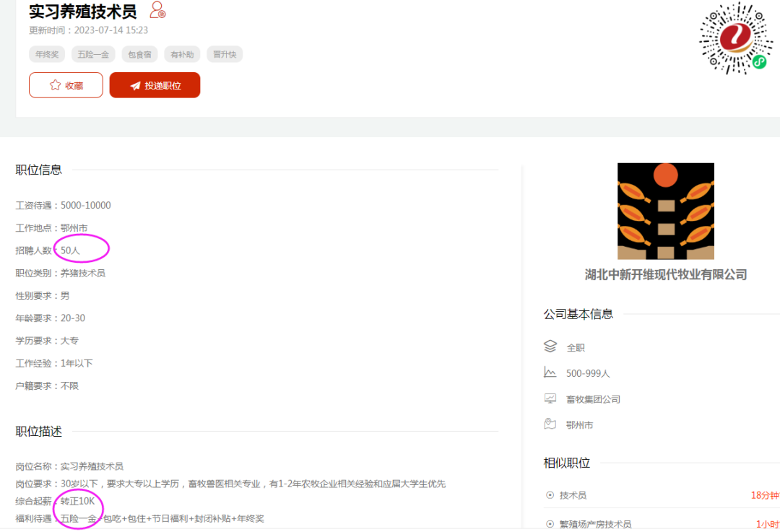The height and width of the screenshot is (532, 780).
Task: Click the QR code in the top right
Action: point(734,40)
